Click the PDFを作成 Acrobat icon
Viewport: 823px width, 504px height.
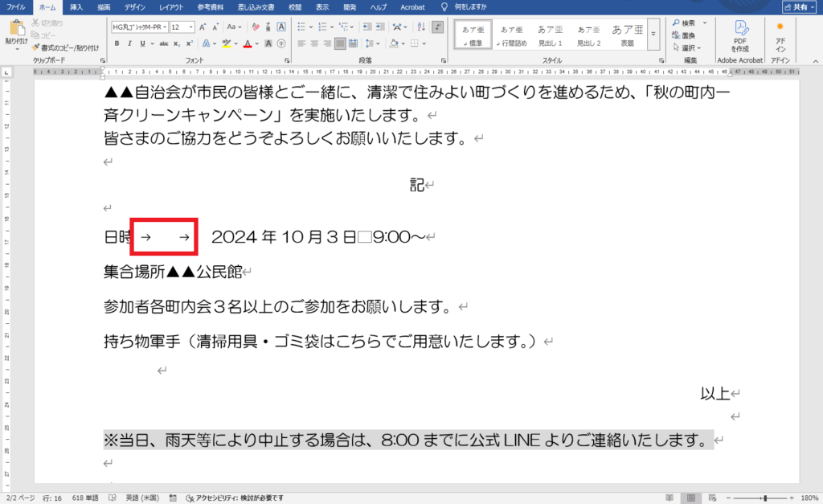click(x=740, y=35)
